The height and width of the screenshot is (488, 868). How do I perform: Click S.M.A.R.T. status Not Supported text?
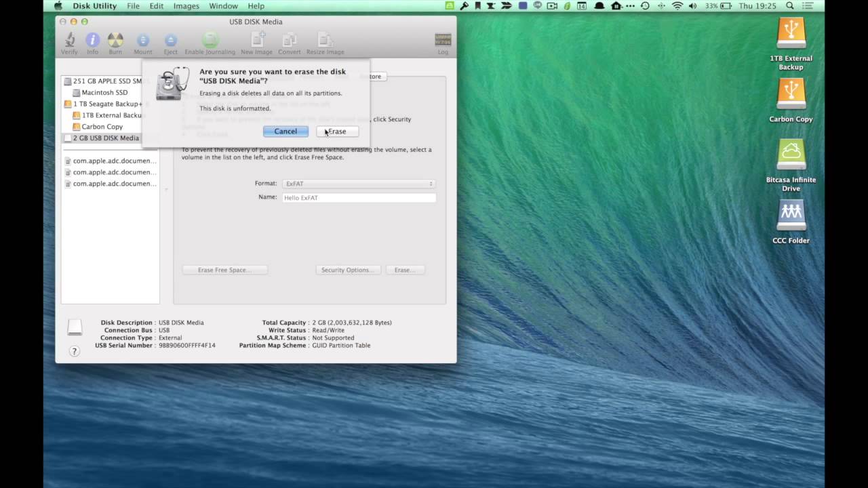pyautogui.click(x=333, y=338)
